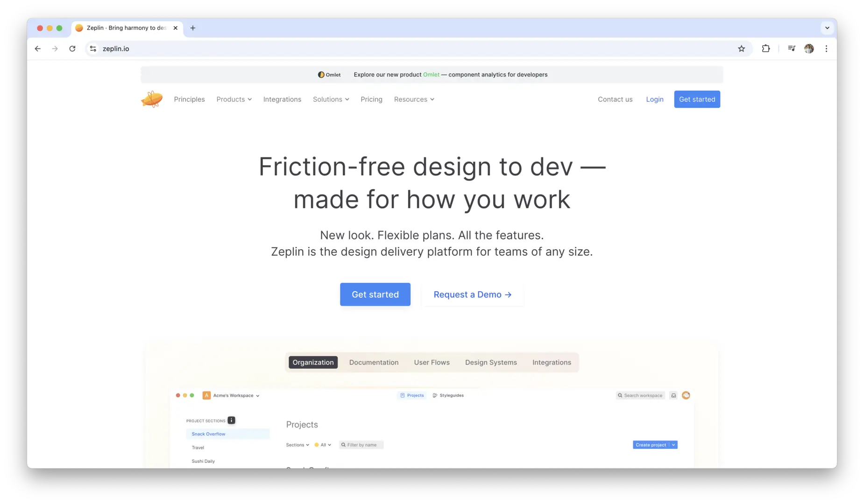
Task: Click Get started button in header
Action: (x=697, y=99)
